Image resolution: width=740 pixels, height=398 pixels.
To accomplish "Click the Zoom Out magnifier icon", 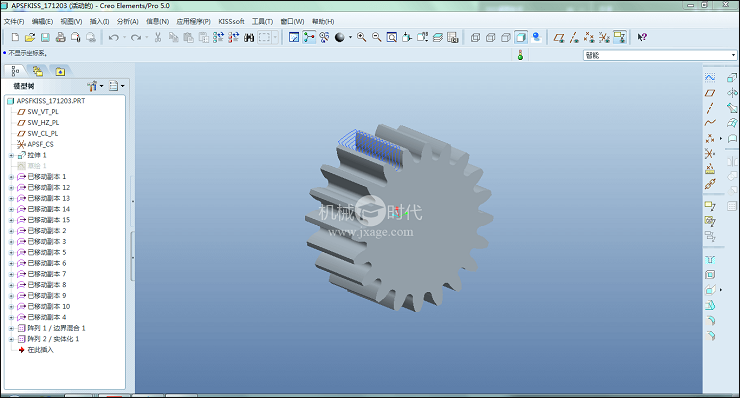I will coord(377,37).
